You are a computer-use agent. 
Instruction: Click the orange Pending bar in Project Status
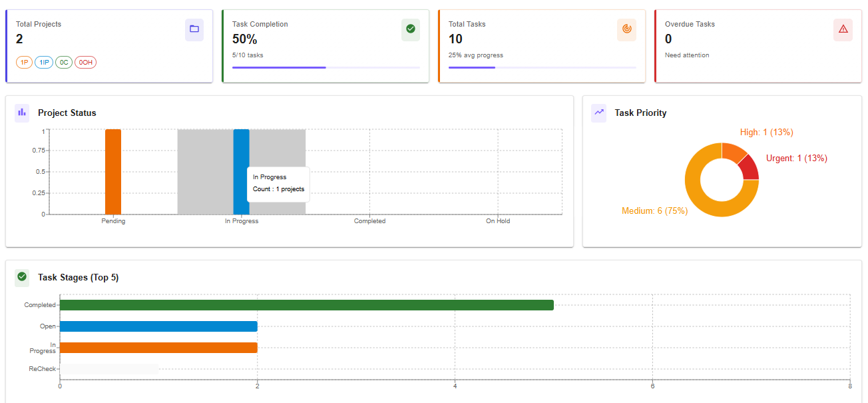(x=113, y=172)
